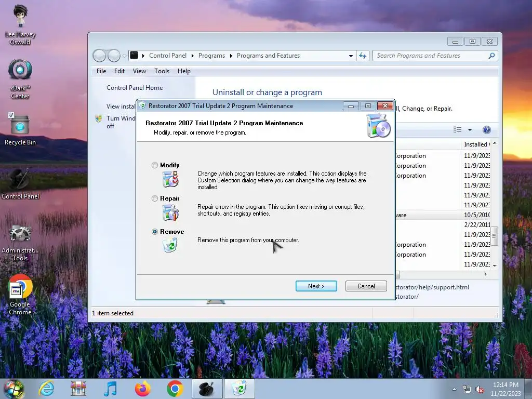Viewport: 532px width, 399px height.
Task: Click the Programs breadcrumb segment
Action: coord(212,55)
